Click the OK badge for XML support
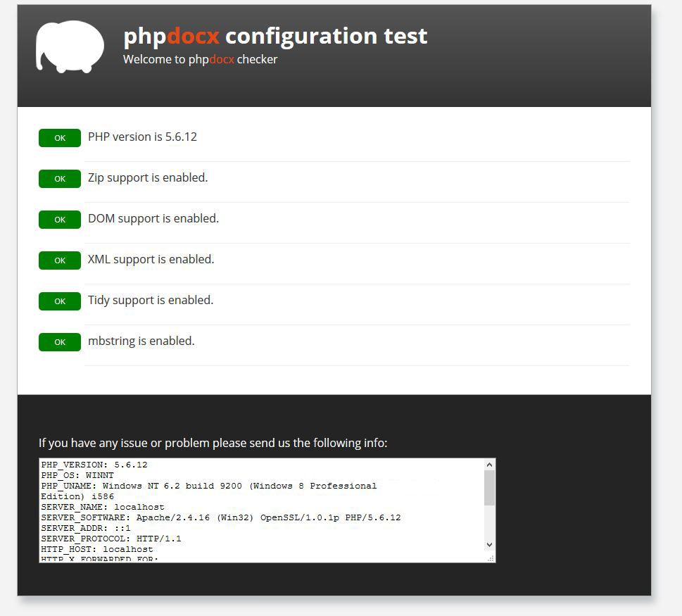Image resolution: width=682 pixels, height=616 pixels. [x=60, y=260]
